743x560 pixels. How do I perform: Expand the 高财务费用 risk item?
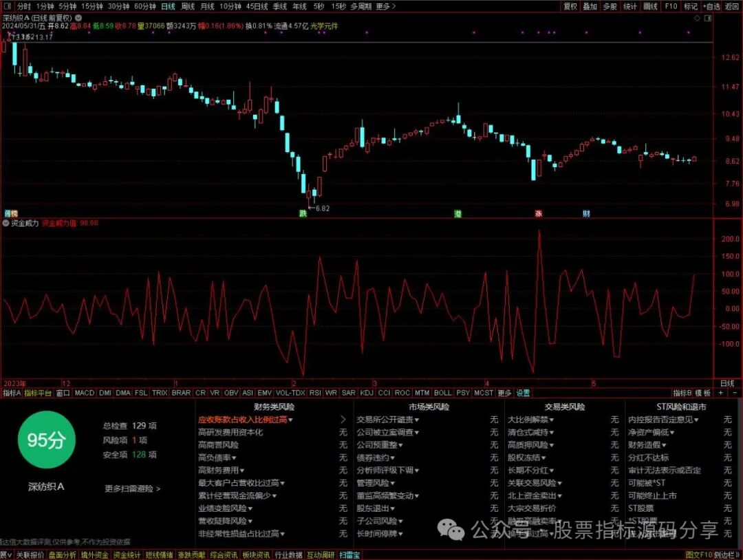click(221, 470)
